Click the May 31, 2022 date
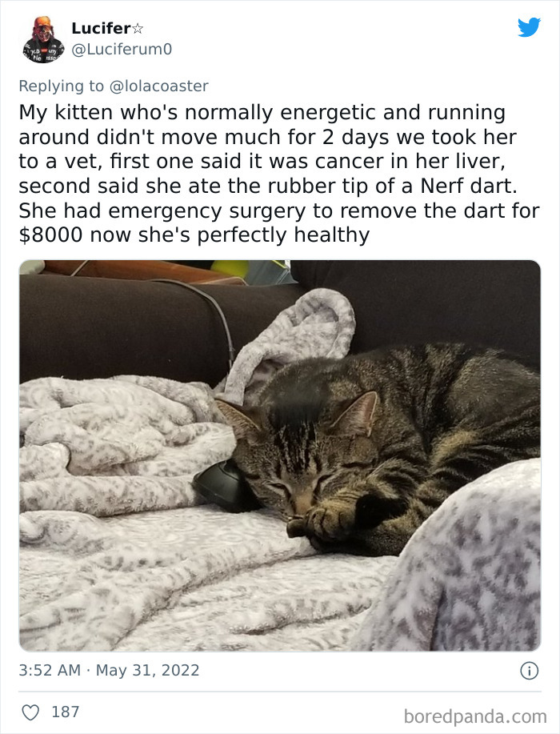The width and height of the screenshot is (560, 734). pos(147,670)
